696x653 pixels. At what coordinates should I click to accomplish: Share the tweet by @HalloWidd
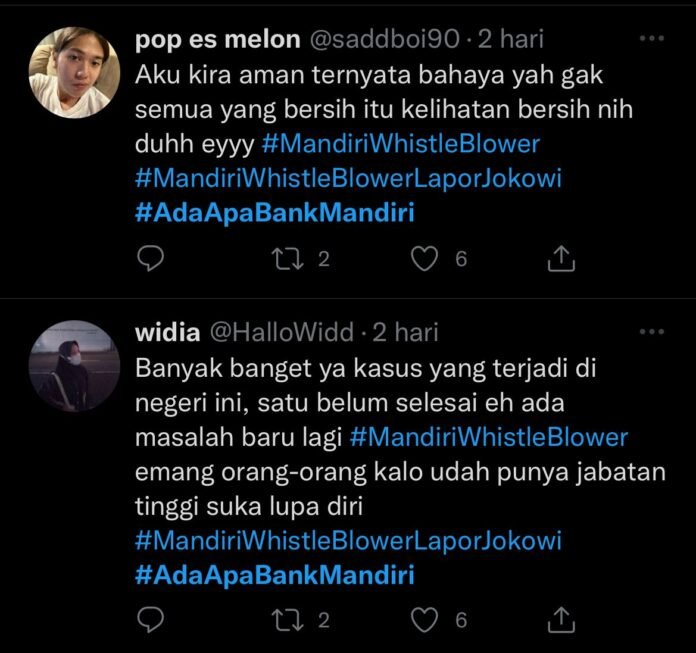pos(561,619)
